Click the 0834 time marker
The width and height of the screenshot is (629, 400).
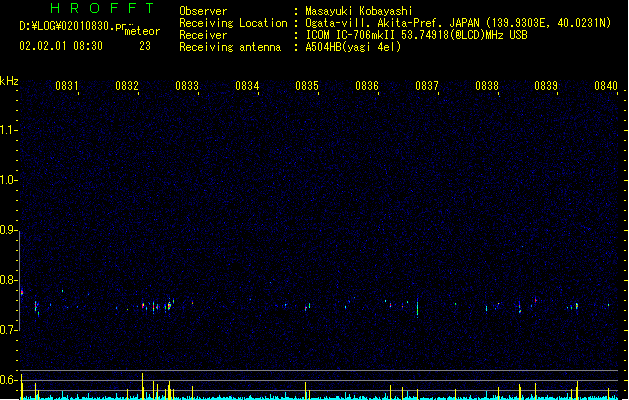click(x=247, y=86)
